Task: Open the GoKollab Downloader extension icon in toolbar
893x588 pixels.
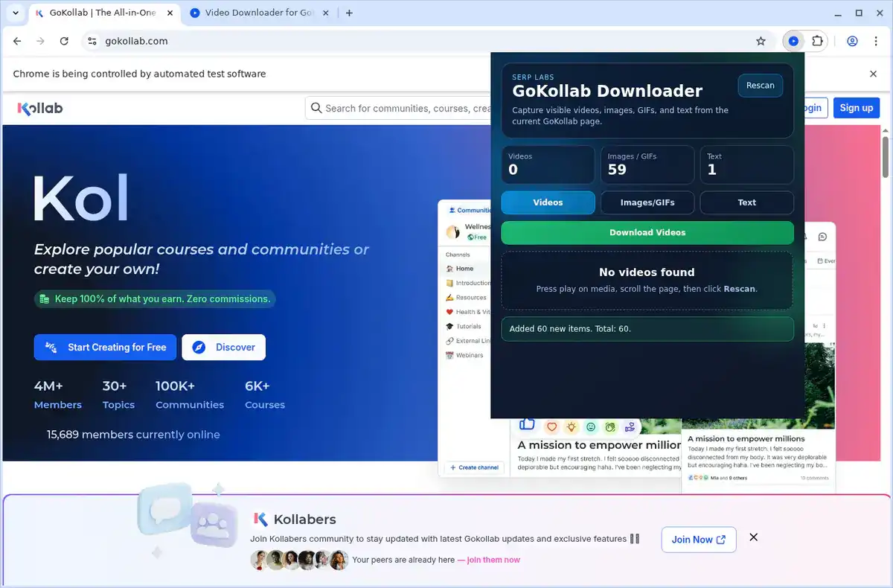Action: point(793,42)
